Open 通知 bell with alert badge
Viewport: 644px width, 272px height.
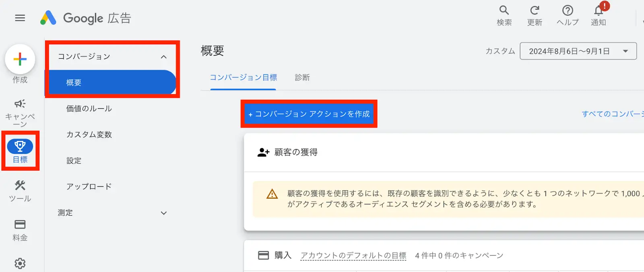click(599, 10)
